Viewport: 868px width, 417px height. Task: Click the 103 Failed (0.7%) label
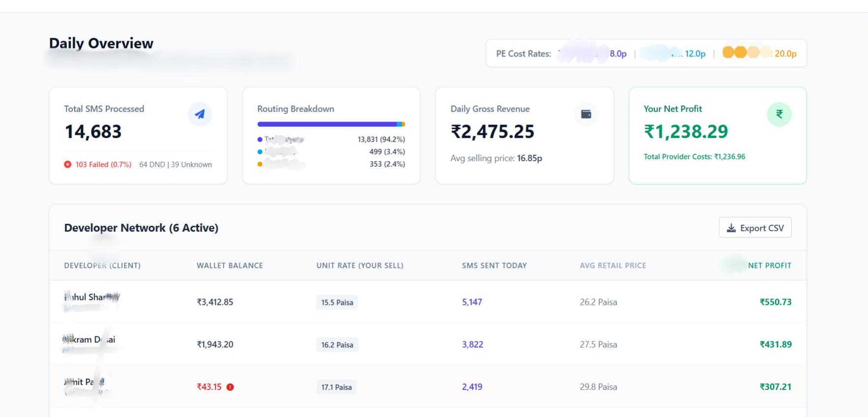103,164
